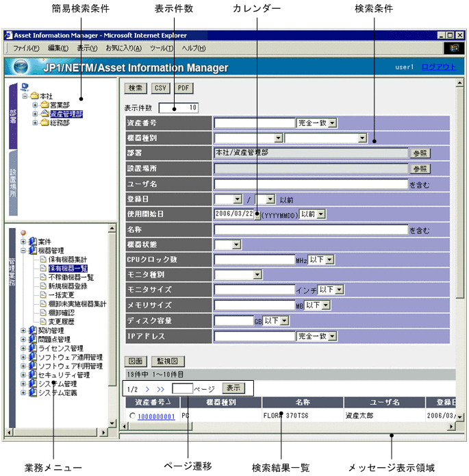Click the システム定義 book icon

tap(33, 392)
